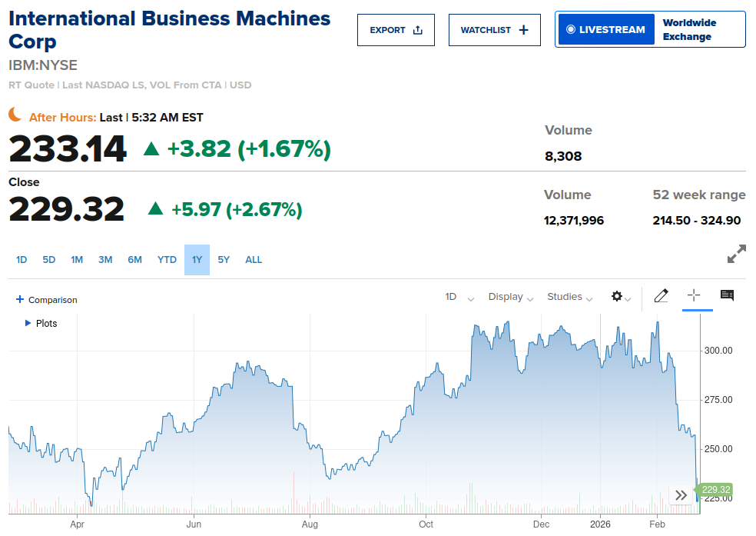The width and height of the screenshot is (756, 536).
Task: Open the Display dropdown
Action: (x=511, y=297)
